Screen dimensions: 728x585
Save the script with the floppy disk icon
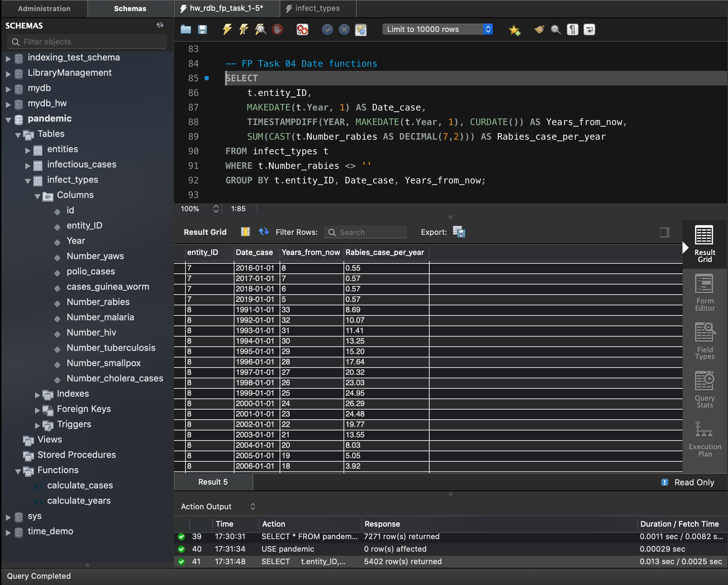point(202,29)
